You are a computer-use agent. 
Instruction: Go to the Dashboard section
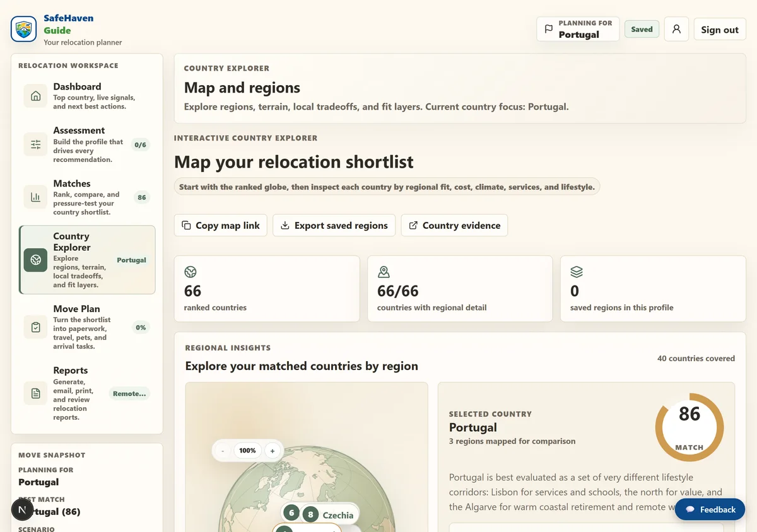tap(87, 96)
